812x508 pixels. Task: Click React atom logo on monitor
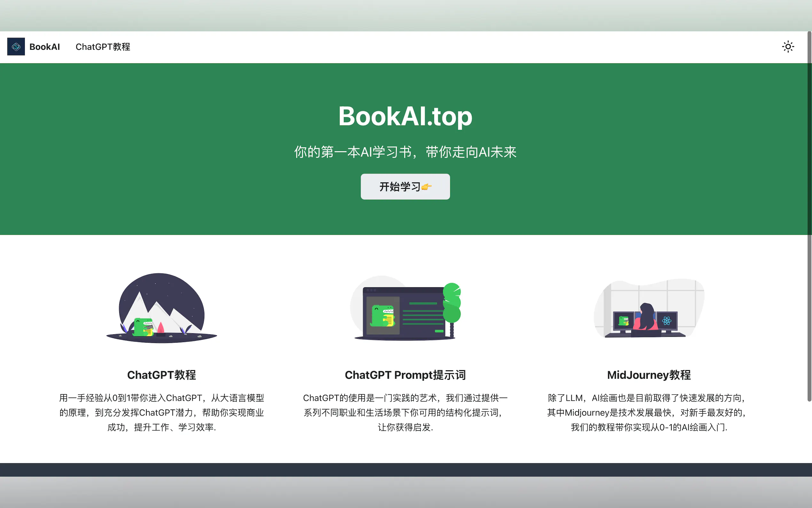666,321
